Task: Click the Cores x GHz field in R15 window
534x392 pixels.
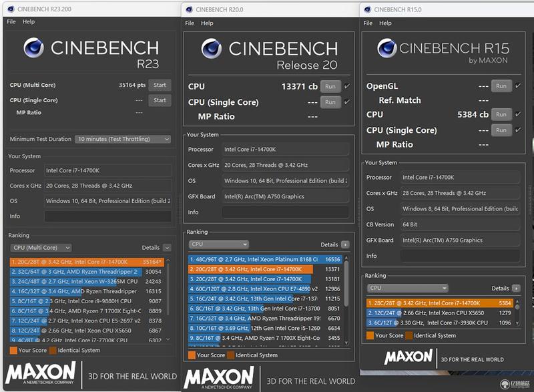Action: click(x=460, y=193)
